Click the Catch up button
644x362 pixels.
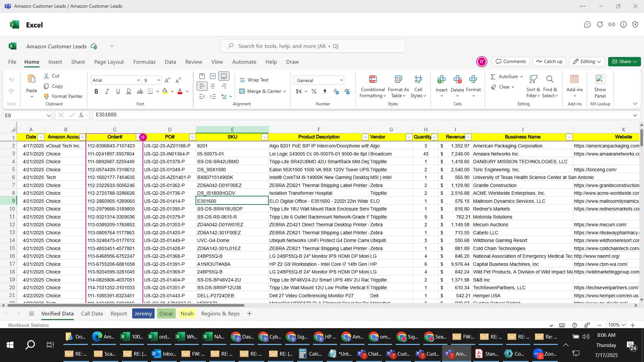(x=549, y=62)
